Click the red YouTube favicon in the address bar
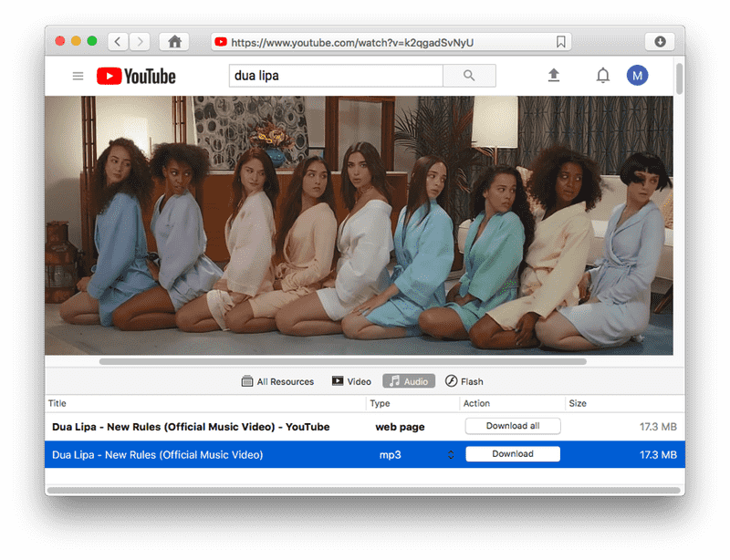This screenshot has height=560, width=730. click(221, 42)
